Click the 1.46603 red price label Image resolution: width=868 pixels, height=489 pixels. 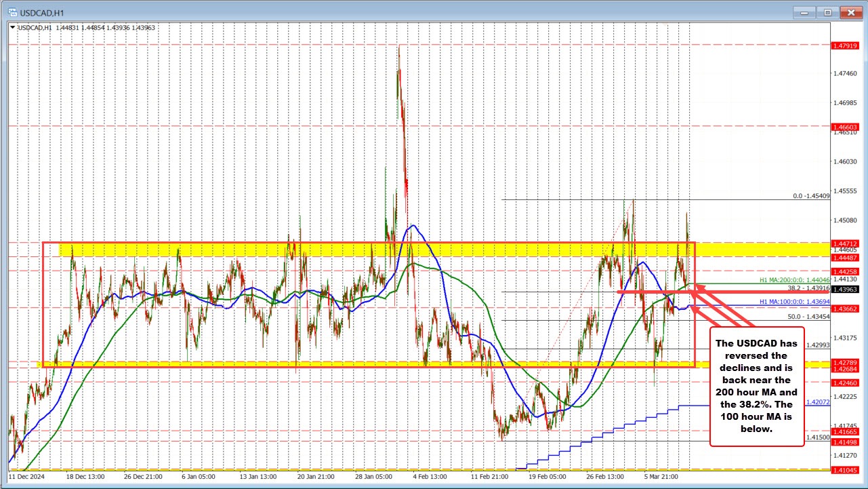pos(844,127)
